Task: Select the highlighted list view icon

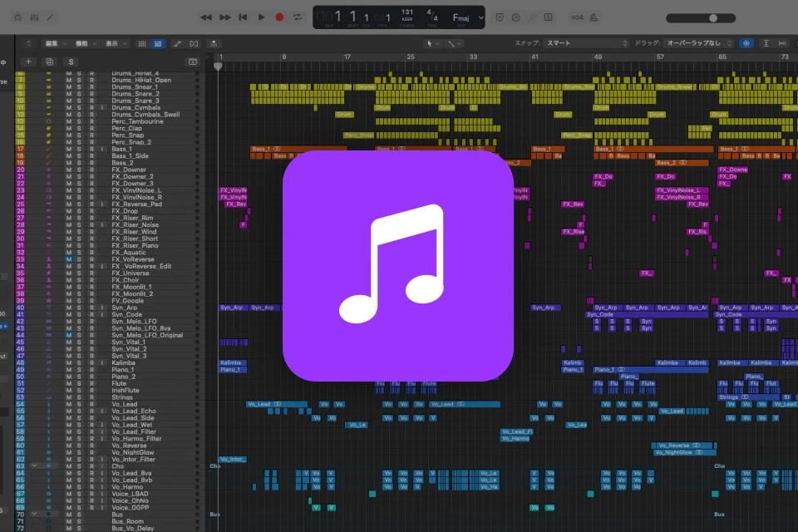Action: coord(158,44)
